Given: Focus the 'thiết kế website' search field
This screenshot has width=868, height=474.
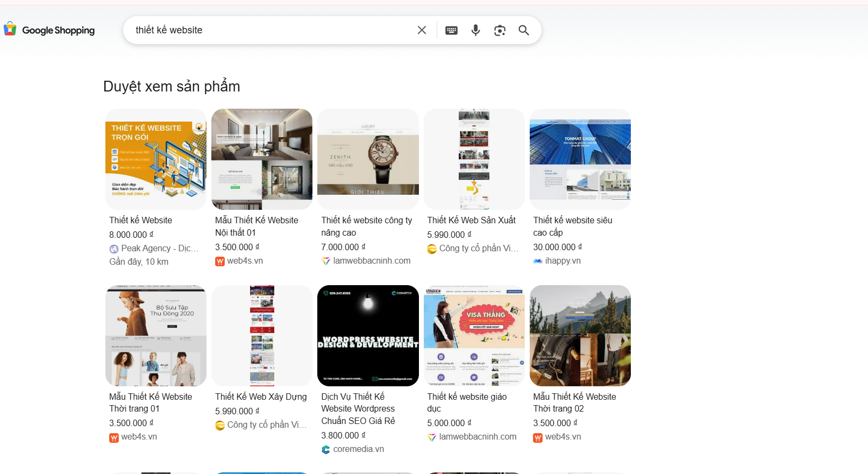Looking at the screenshot, I should [272, 30].
